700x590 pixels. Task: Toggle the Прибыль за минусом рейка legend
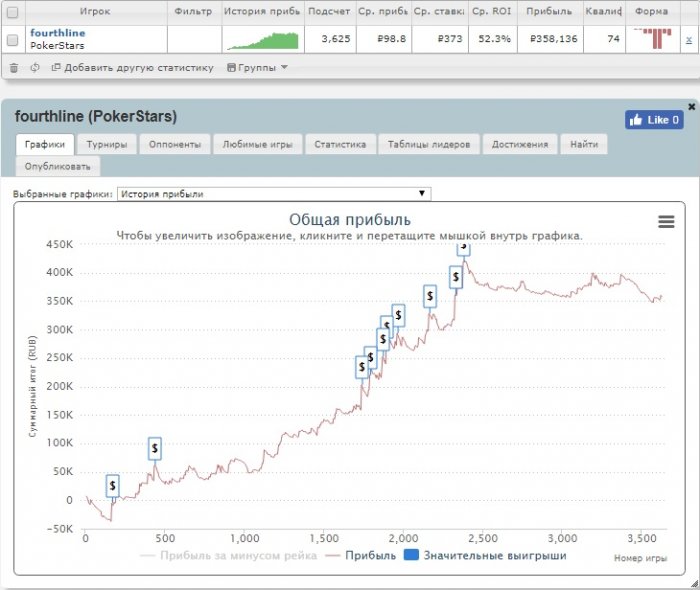pyautogui.click(x=229, y=556)
